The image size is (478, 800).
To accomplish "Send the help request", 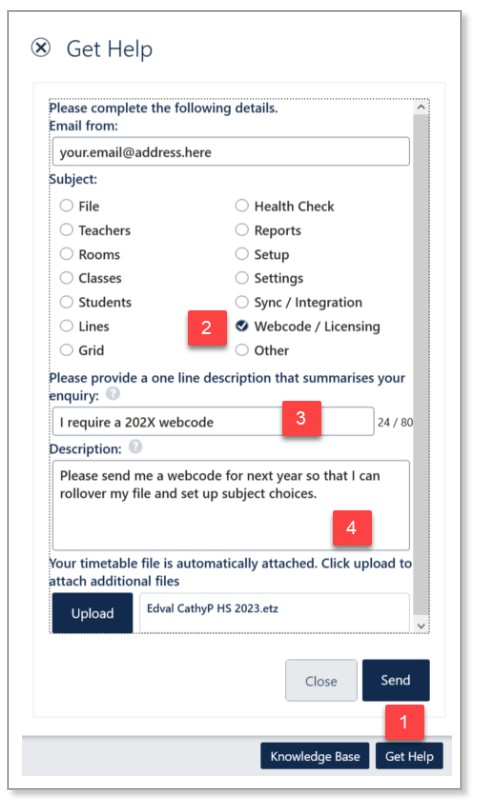I will (396, 680).
